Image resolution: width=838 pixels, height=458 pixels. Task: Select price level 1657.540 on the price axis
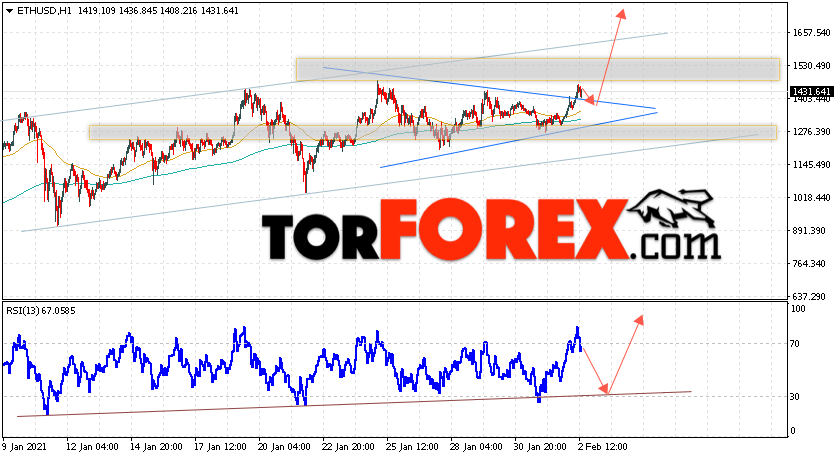[811, 33]
